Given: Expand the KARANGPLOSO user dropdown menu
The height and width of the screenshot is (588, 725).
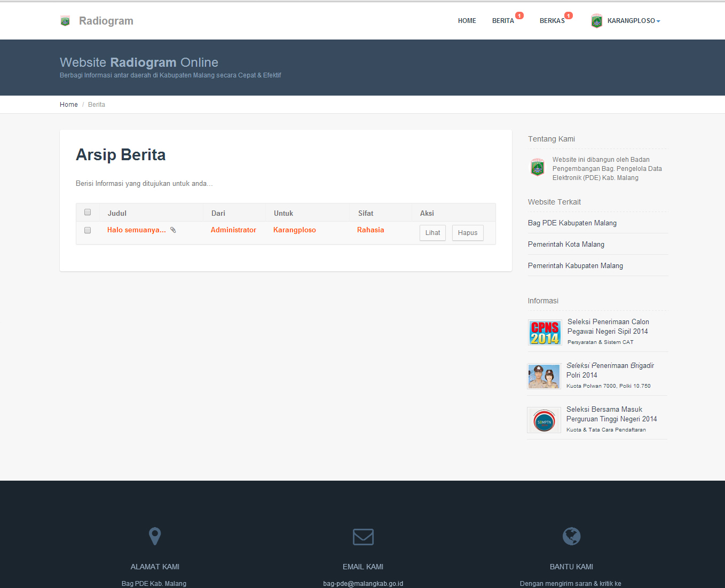Looking at the screenshot, I should pos(633,21).
